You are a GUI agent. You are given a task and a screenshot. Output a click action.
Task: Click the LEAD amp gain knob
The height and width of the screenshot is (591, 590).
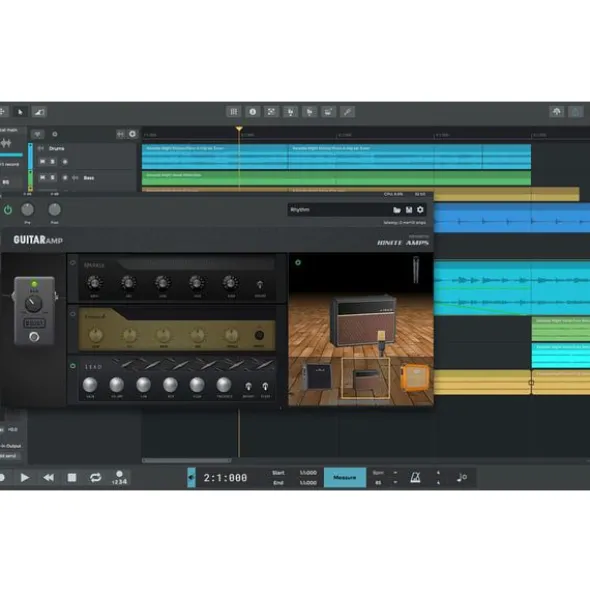tap(90, 384)
